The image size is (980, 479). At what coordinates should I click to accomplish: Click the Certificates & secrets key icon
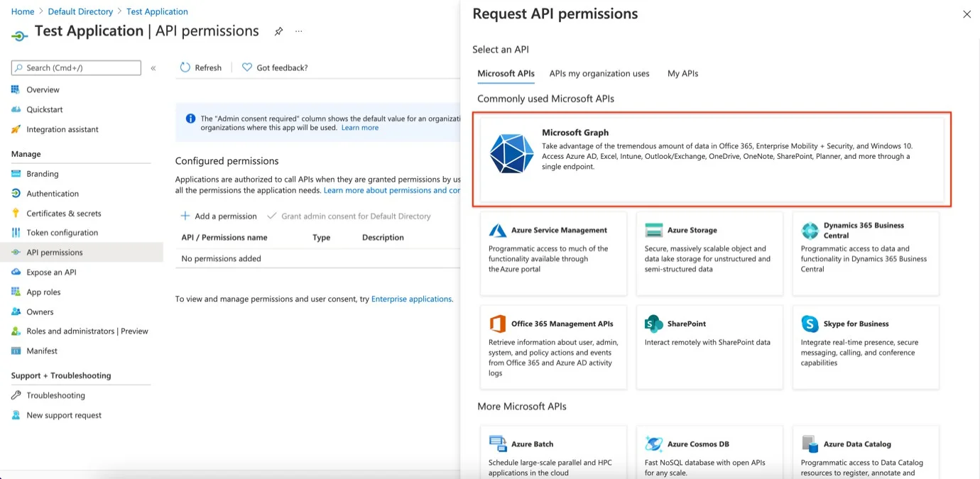pyautogui.click(x=16, y=213)
